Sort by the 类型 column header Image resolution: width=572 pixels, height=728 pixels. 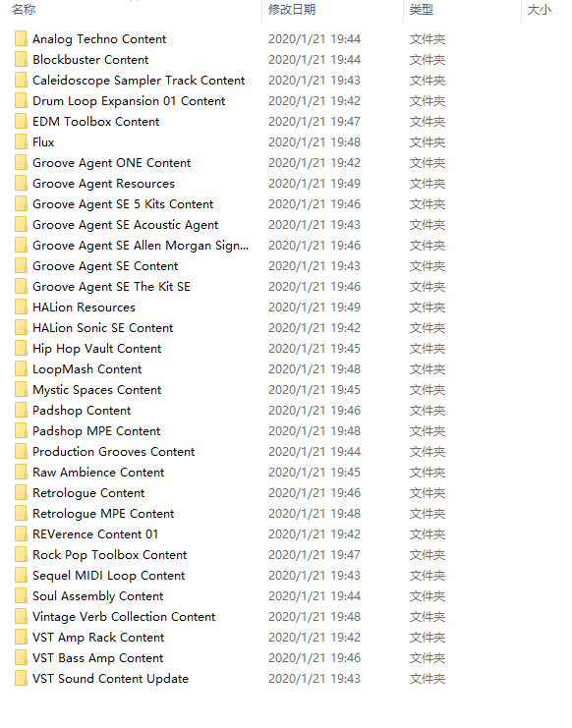pos(422,9)
